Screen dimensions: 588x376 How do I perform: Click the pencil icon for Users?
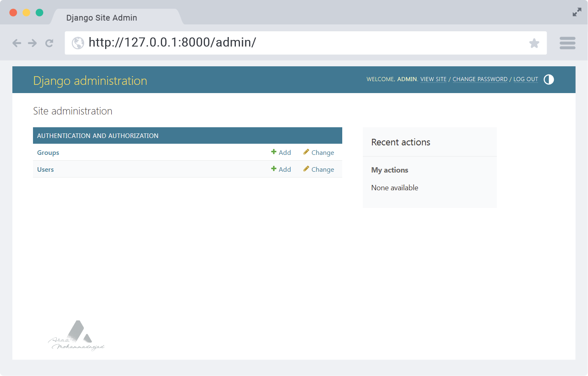pos(306,169)
